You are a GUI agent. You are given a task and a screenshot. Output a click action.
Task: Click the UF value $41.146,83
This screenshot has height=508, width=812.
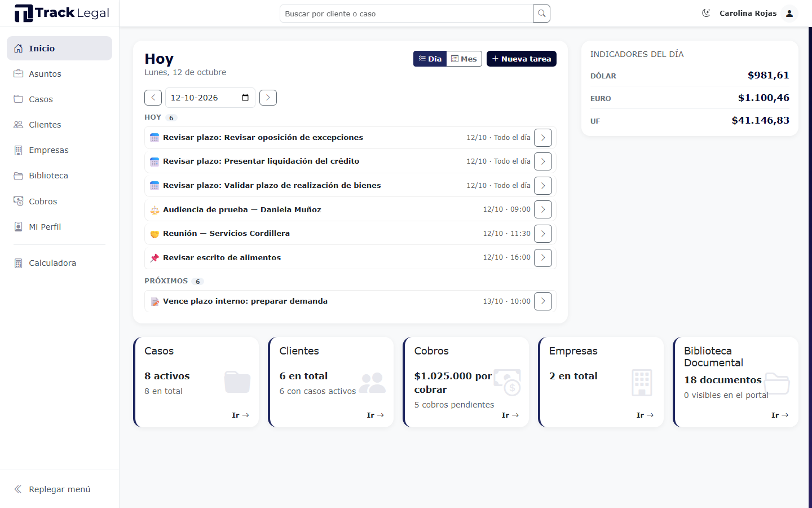point(760,120)
